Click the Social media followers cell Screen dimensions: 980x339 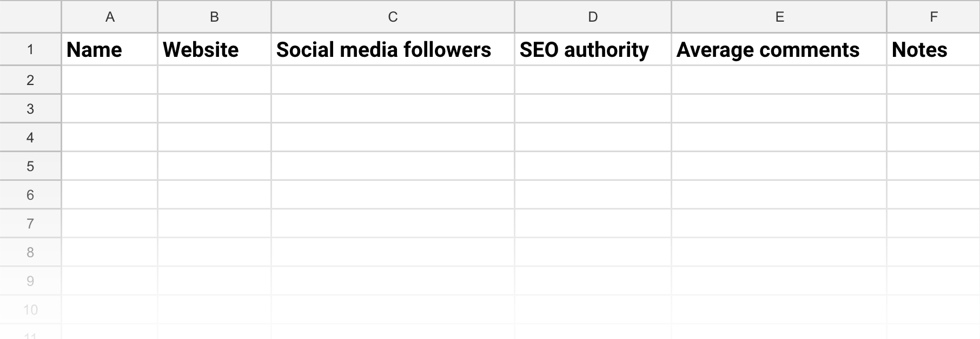click(393, 49)
